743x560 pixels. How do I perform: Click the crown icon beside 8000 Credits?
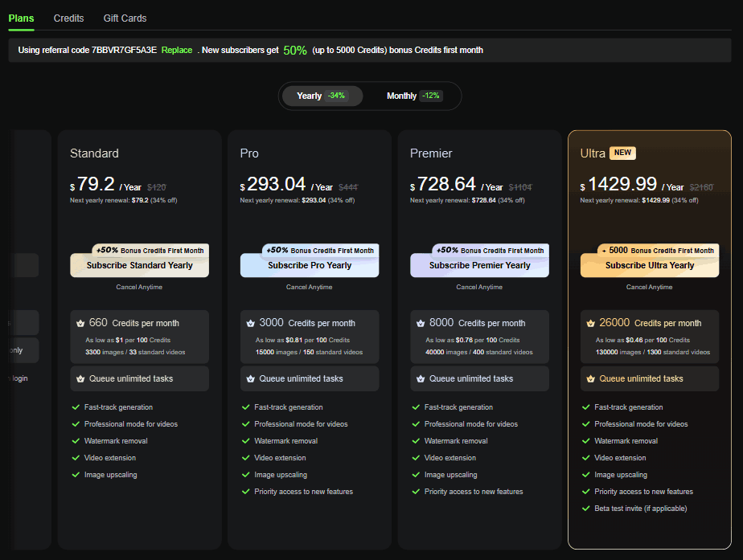pyautogui.click(x=421, y=323)
